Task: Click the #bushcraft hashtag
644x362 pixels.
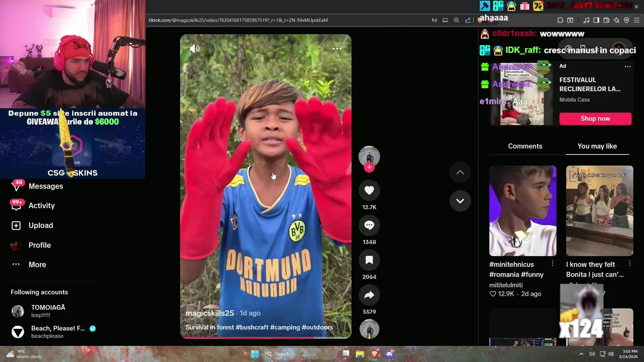Action: click(252, 327)
